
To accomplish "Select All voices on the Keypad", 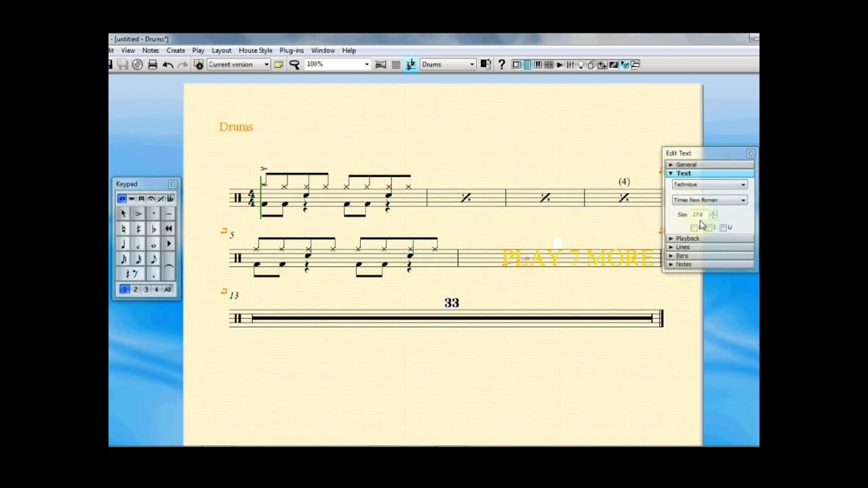I will click(x=167, y=289).
